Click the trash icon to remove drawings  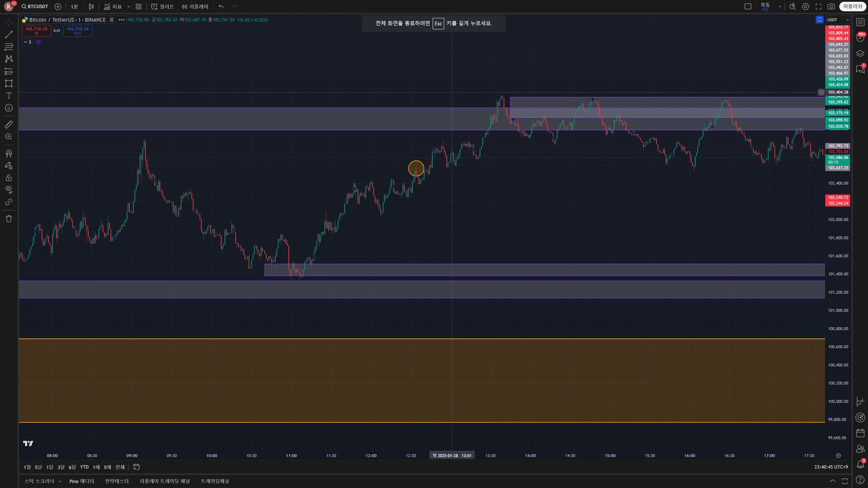point(9,219)
